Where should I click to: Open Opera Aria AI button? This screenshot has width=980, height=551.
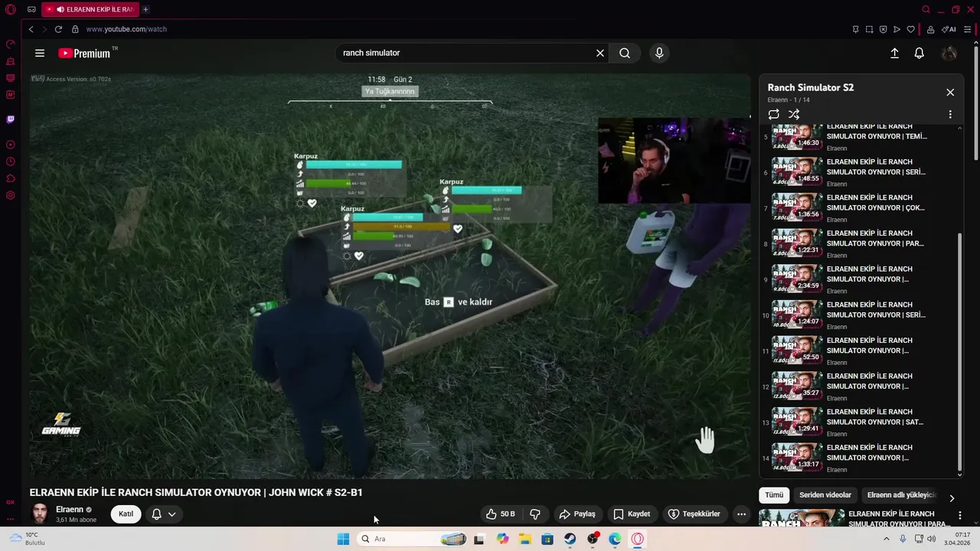pos(949,29)
